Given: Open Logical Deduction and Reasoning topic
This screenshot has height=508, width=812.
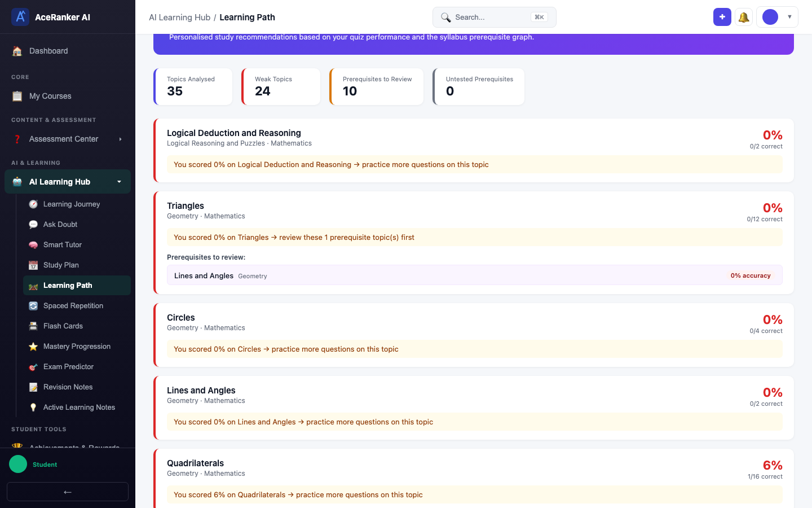Looking at the screenshot, I should click(x=234, y=133).
